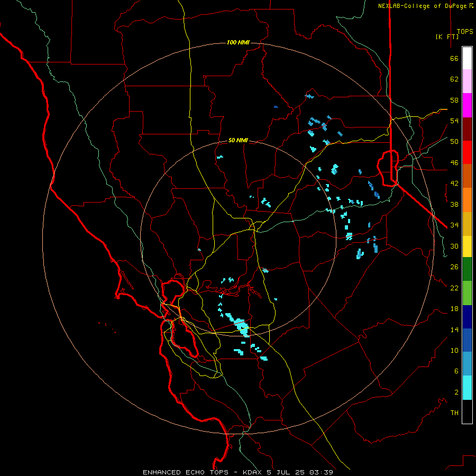Click the navy 22 K FT legend swatch
Image resolution: width=476 pixels, height=476 pixels.
pos(467,317)
